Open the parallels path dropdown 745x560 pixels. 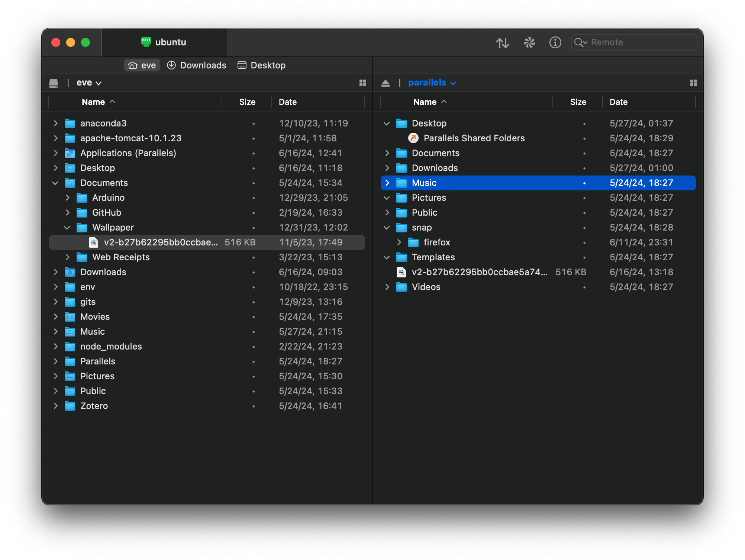tap(432, 83)
